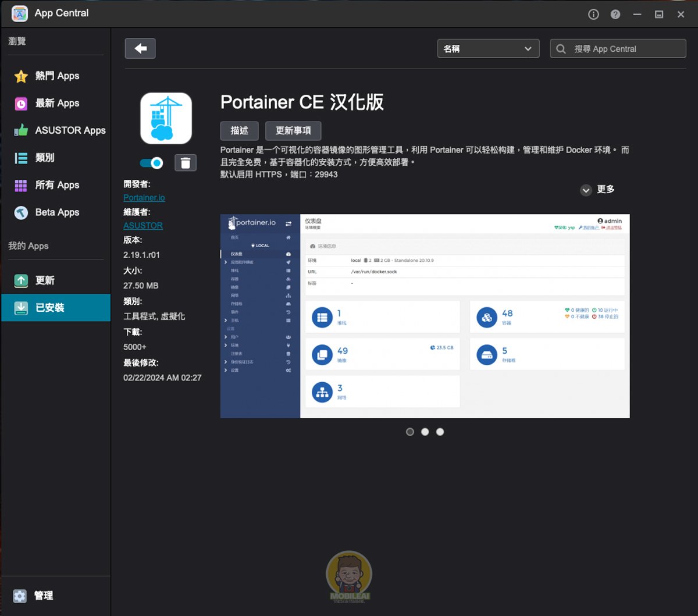Open Beta Apps section

[55, 212]
